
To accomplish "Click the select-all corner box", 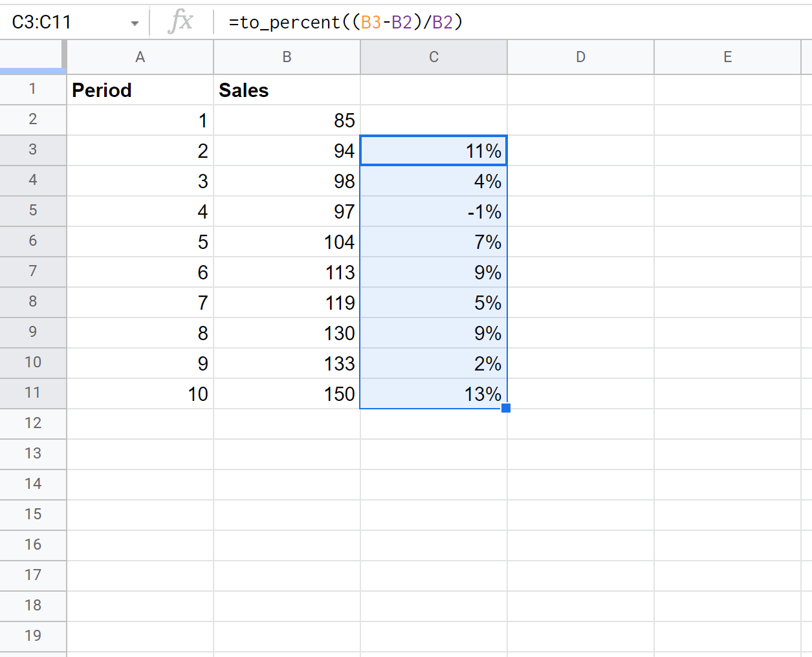I will pyautogui.click(x=32, y=57).
